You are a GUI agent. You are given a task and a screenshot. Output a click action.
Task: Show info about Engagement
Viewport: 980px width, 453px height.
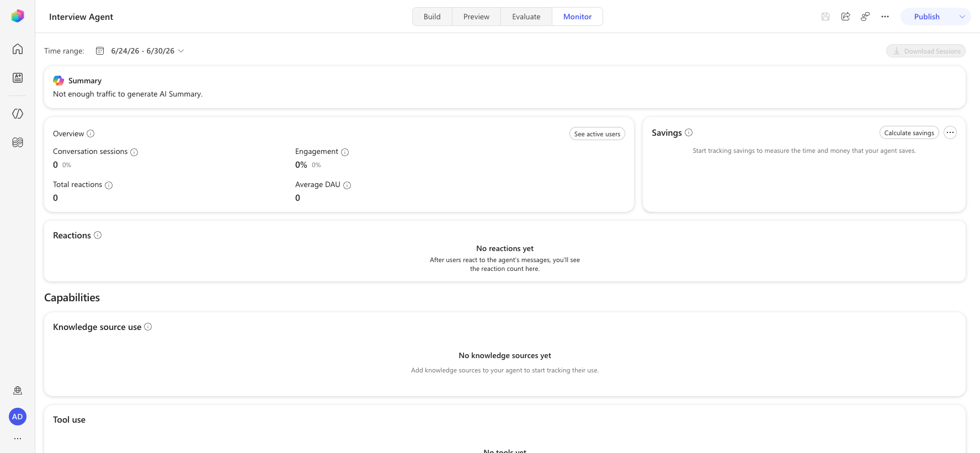[345, 152]
